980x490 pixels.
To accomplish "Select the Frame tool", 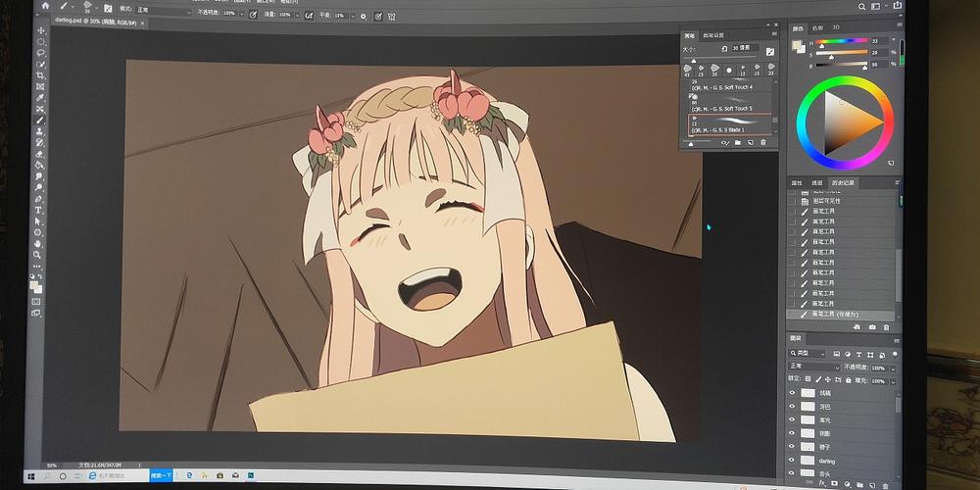I will 41,87.
